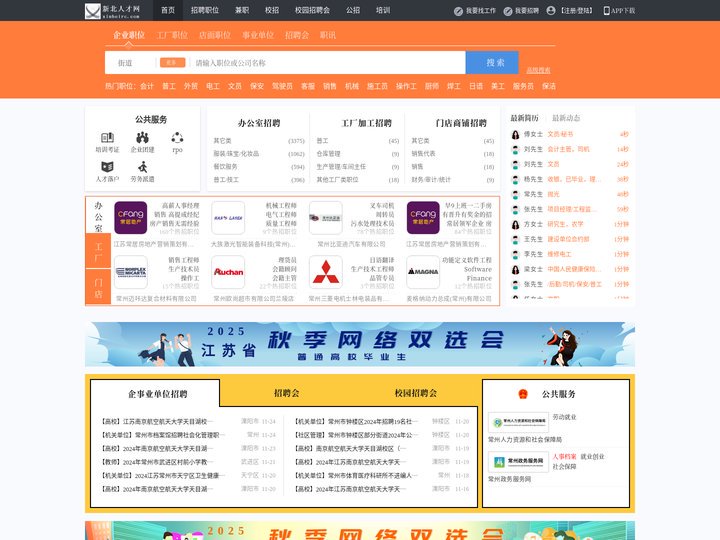Click avatar icon of 梁女士 resume
The height and width of the screenshot is (540, 720).
[515, 270]
